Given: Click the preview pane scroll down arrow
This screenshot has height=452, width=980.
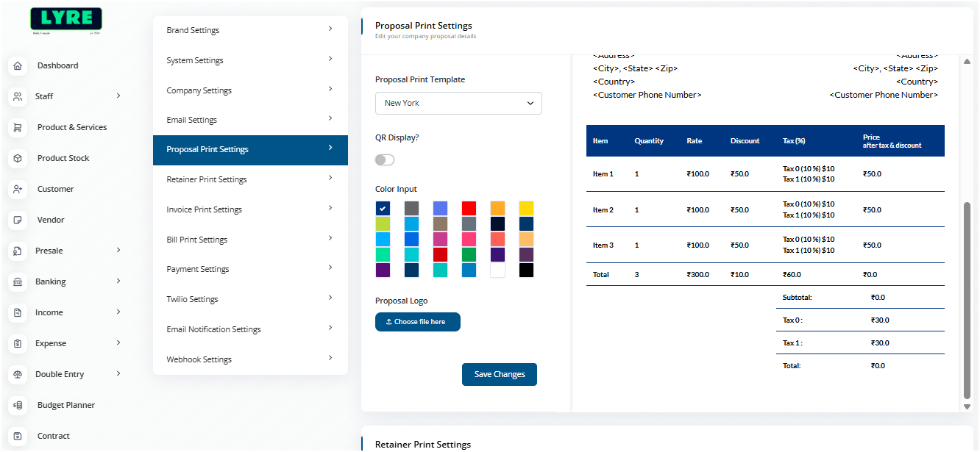Looking at the screenshot, I should (967, 406).
